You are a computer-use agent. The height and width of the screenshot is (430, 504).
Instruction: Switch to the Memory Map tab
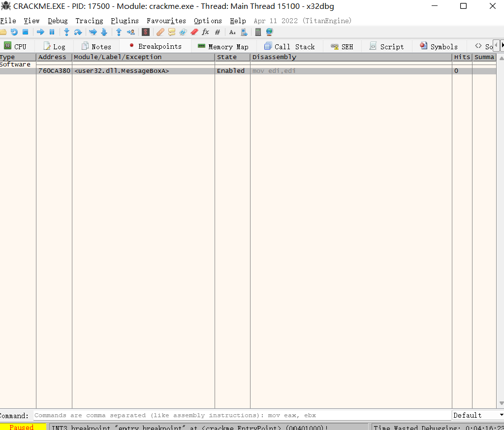[223, 46]
